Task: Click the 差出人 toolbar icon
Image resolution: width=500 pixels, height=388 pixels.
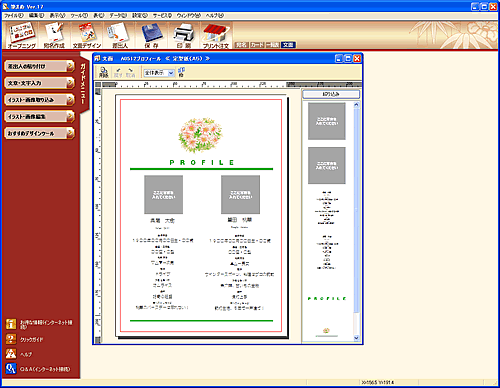Action: (120, 36)
